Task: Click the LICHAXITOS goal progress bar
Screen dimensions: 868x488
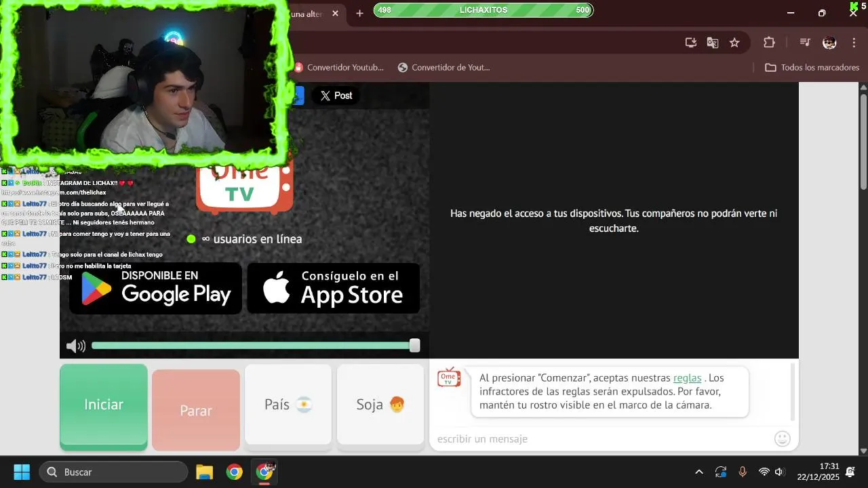Action: click(x=484, y=10)
